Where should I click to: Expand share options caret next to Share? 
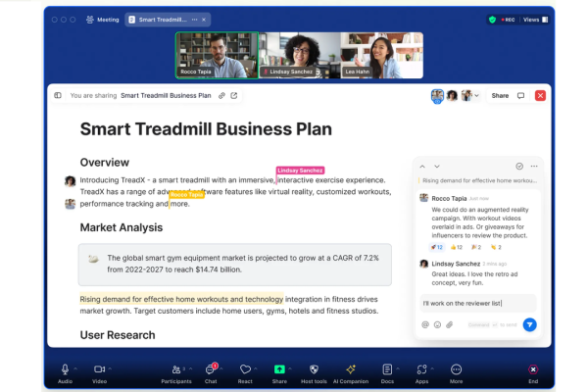(x=290, y=368)
